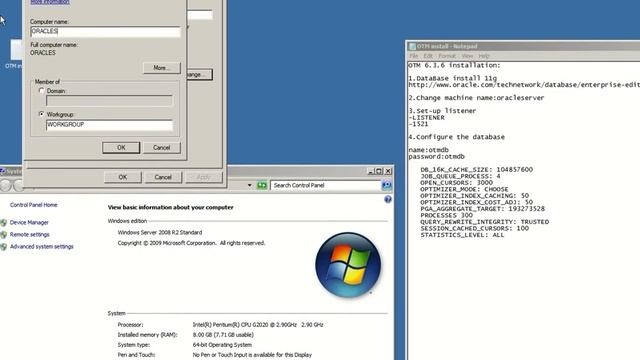Click '1.DataBase install 11g' line in Notepad

pos(453,78)
